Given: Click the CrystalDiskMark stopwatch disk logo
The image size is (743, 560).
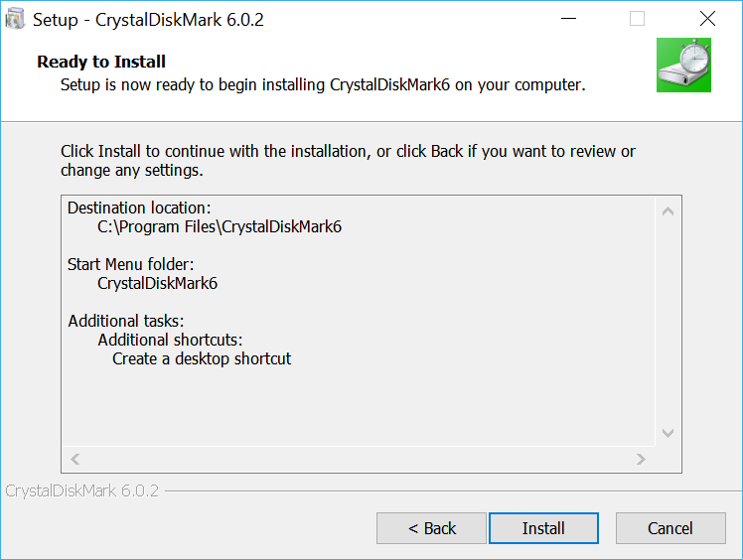Looking at the screenshot, I should click(x=683, y=65).
